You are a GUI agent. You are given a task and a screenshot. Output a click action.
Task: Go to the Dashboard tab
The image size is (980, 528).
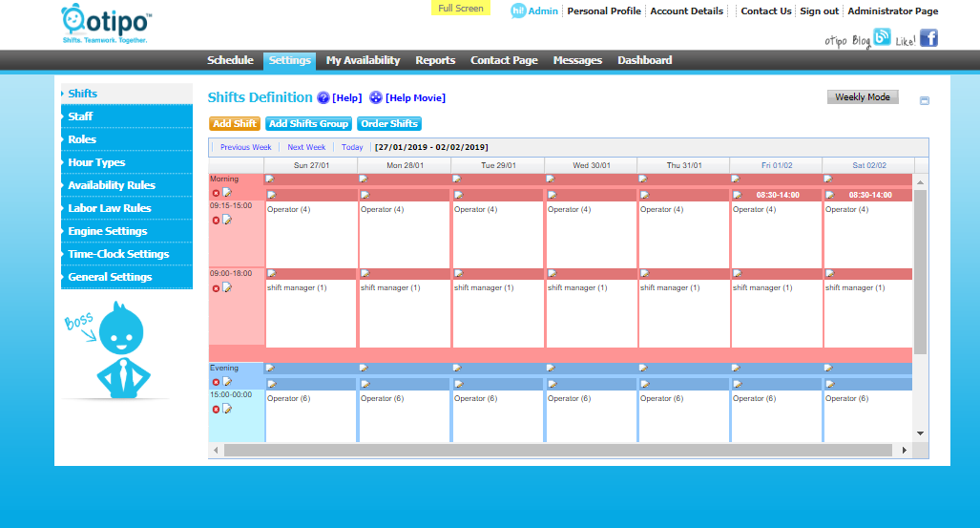coord(644,60)
